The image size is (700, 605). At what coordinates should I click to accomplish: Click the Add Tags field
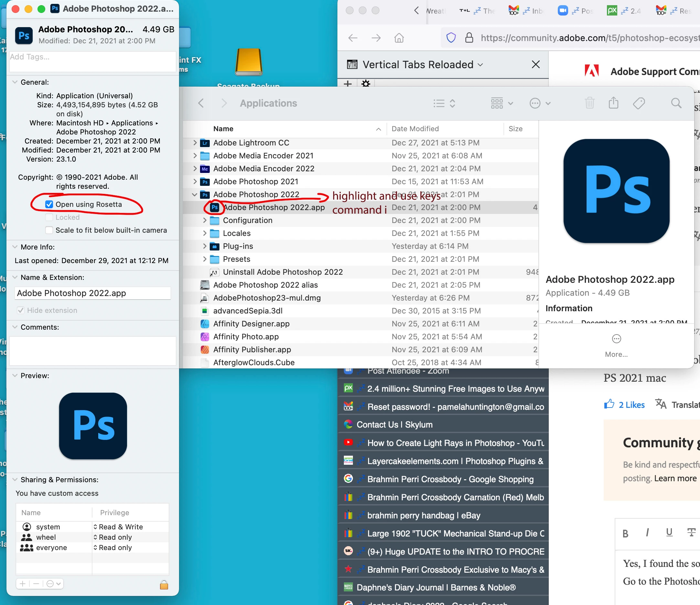pyautogui.click(x=92, y=61)
